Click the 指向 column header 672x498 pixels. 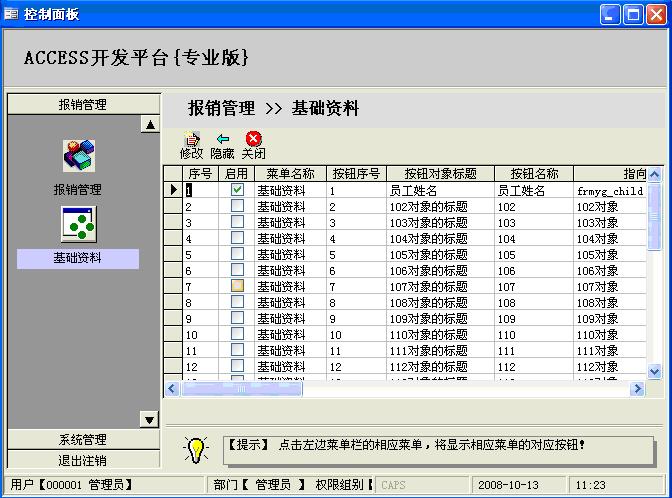[x=610, y=174]
